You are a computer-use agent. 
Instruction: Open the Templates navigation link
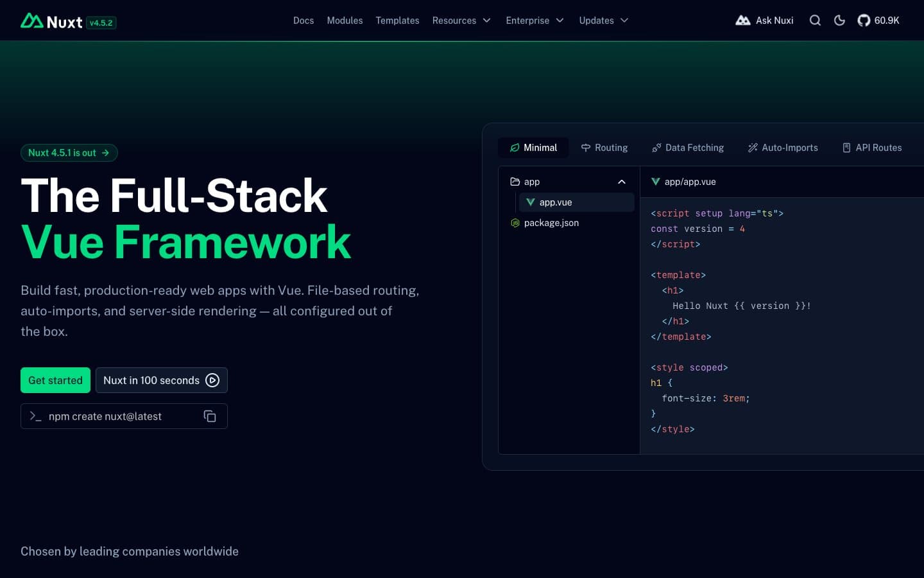[397, 21]
